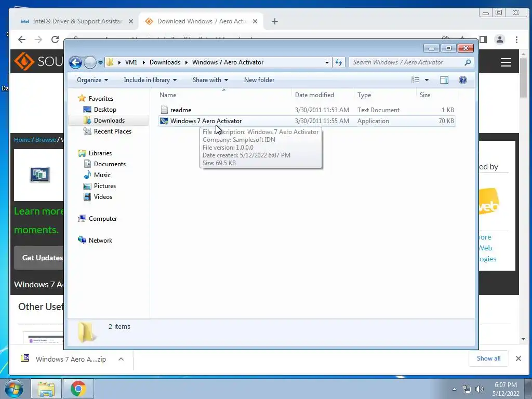Viewport: 532px width, 399px height.
Task: Click Home breadcrumb link on SourceForge
Action: [x=22, y=140]
